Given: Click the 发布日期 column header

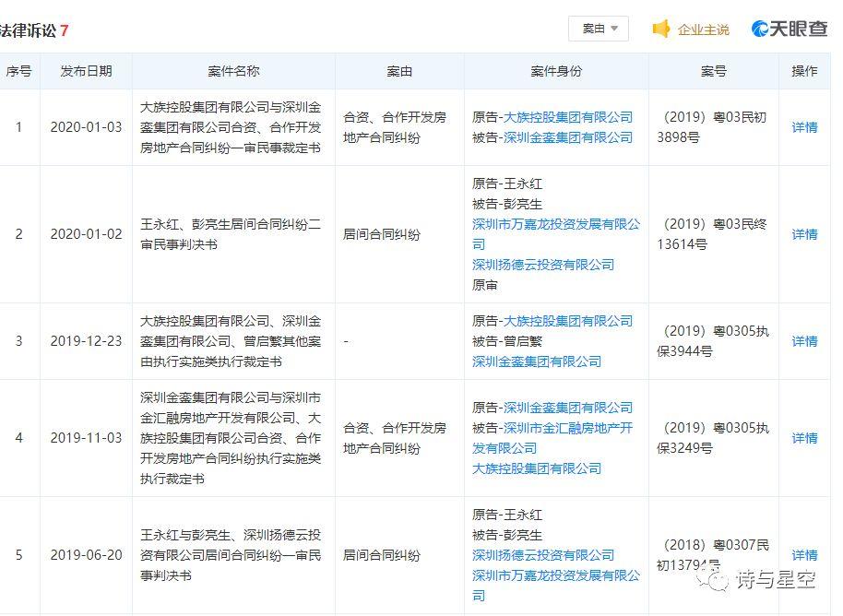Looking at the screenshot, I should pos(86,71).
